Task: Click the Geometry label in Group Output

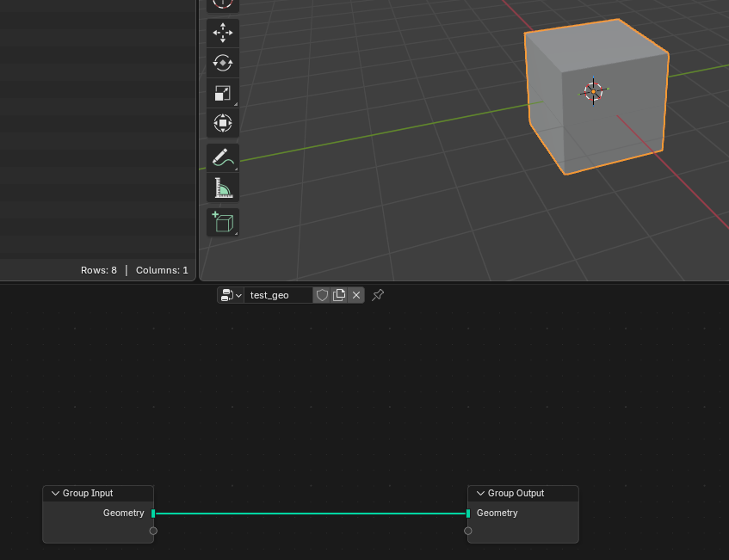Action: point(497,513)
